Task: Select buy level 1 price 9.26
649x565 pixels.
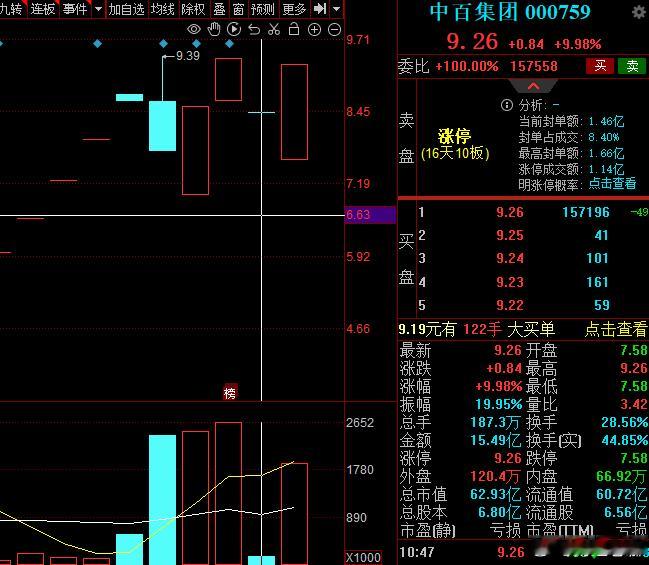Action: pyautogui.click(x=510, y=212)
